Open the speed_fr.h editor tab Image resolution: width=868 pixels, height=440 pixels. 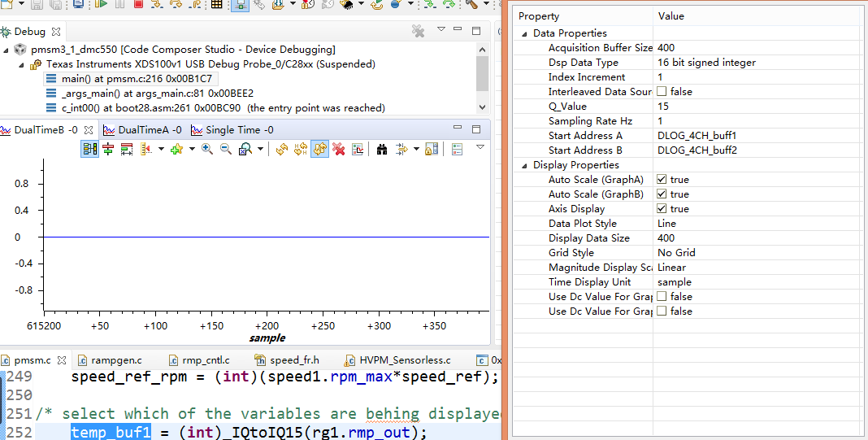(287, 360)
